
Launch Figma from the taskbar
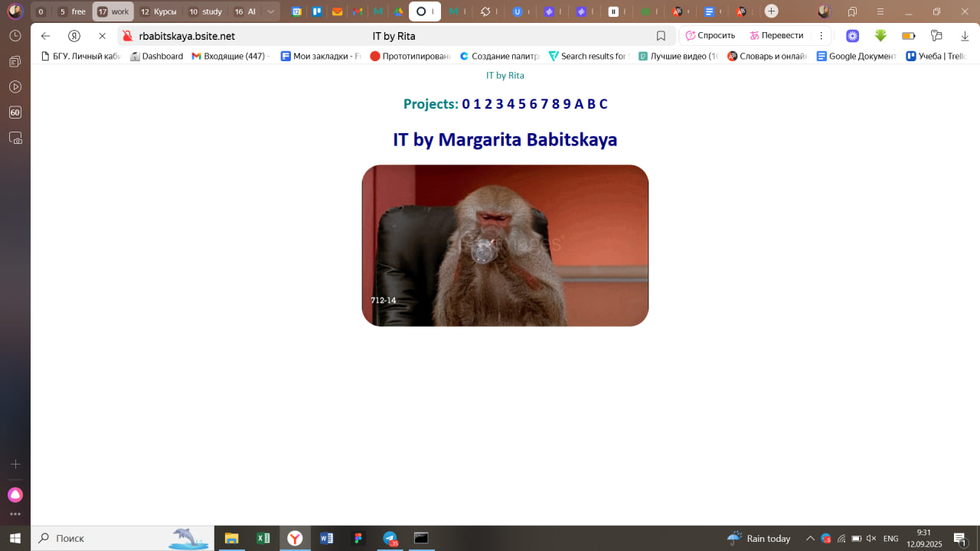point(358,538)
